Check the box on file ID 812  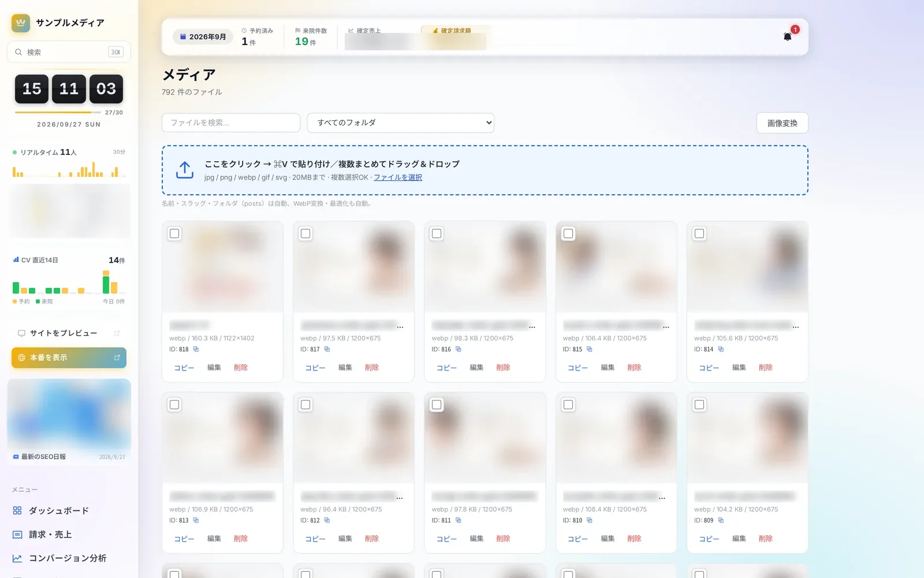point(305,405)
